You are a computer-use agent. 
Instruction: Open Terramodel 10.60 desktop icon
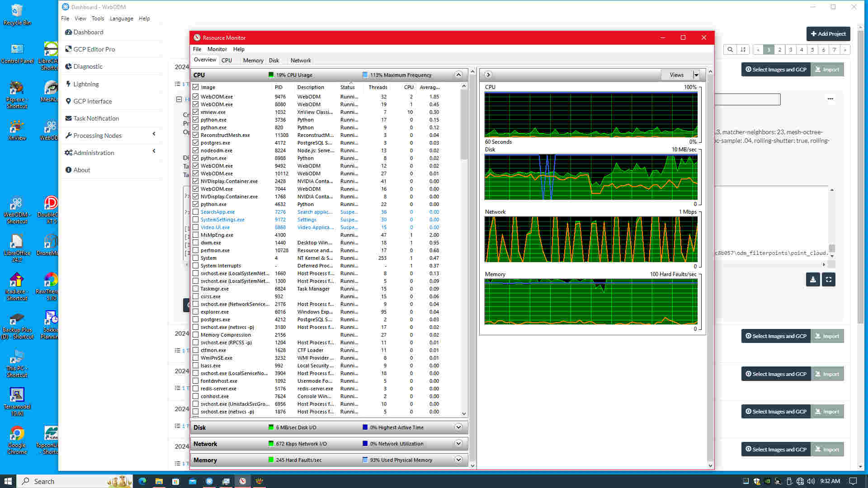pos(17,402)
